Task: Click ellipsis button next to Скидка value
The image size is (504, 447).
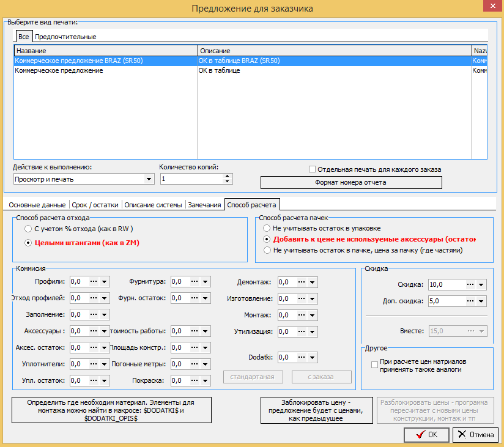Action: point(470,284)
